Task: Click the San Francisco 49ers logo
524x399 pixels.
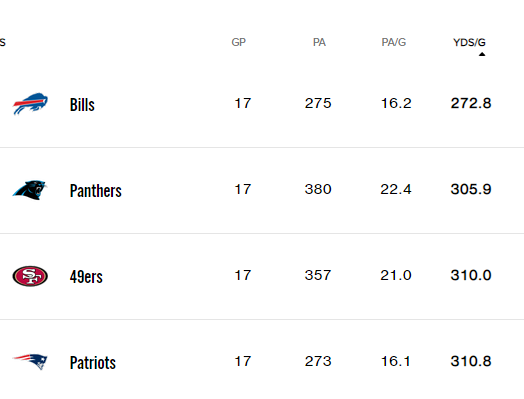Action: coord(30,276)
